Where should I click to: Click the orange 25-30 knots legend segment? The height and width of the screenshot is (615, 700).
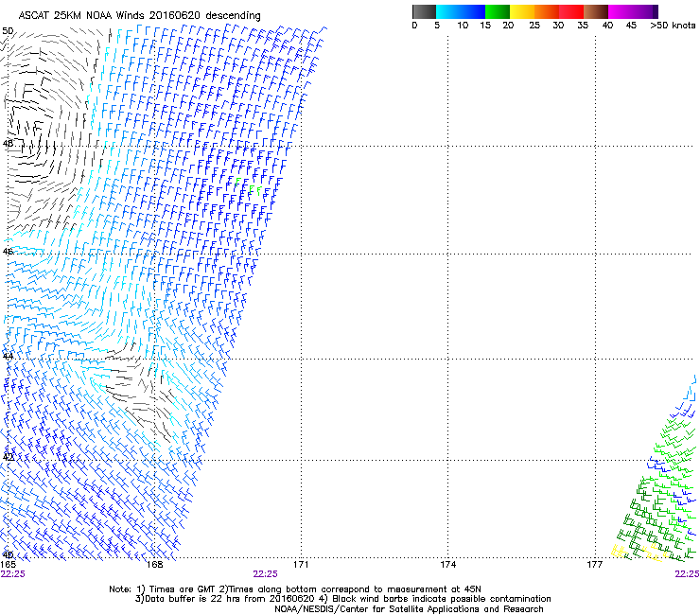pyautogui.click(x=547, y=11)
